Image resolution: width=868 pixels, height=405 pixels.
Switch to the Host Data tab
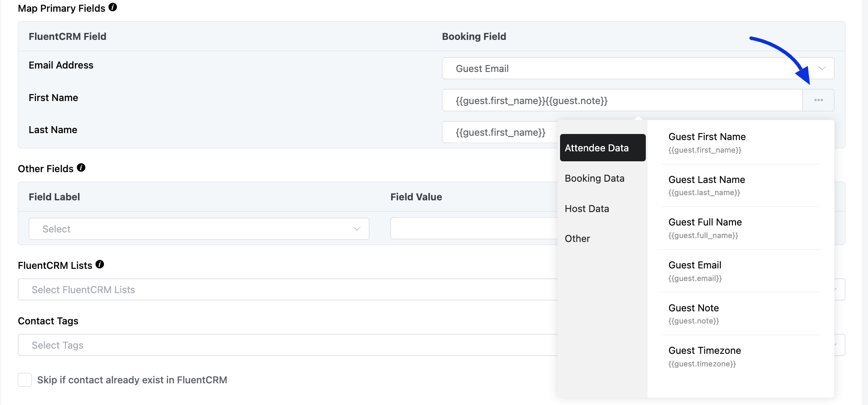click(x=587, y=209)
